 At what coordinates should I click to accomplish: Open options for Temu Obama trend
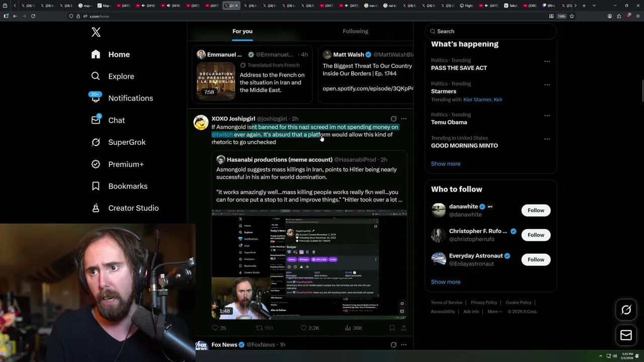point(547,116)
